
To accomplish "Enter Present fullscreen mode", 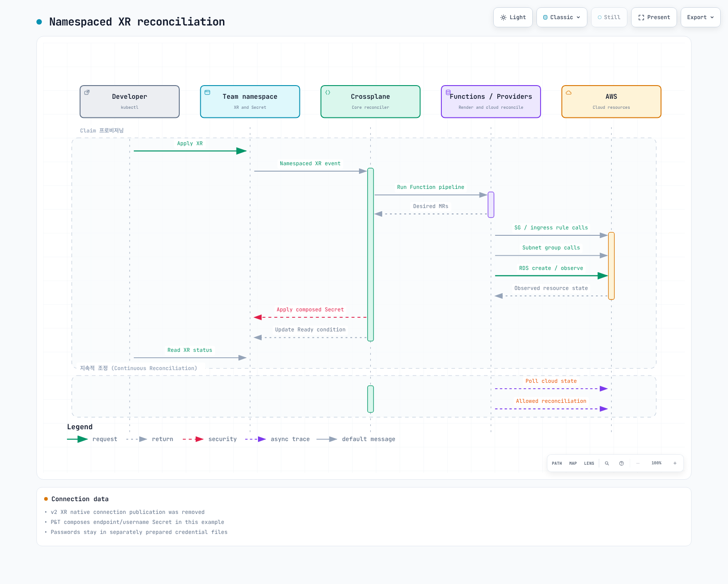I will (654, 17).
